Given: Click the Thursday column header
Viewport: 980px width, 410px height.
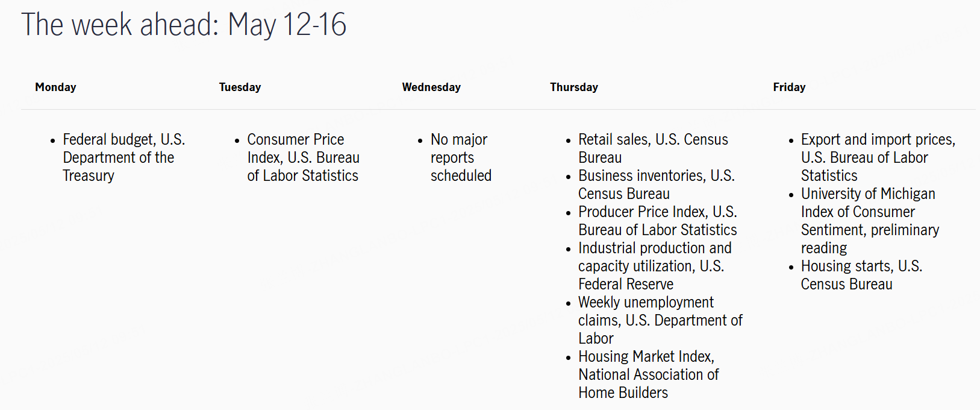Looking at the screenshot, I should click(x=574, y=87).
